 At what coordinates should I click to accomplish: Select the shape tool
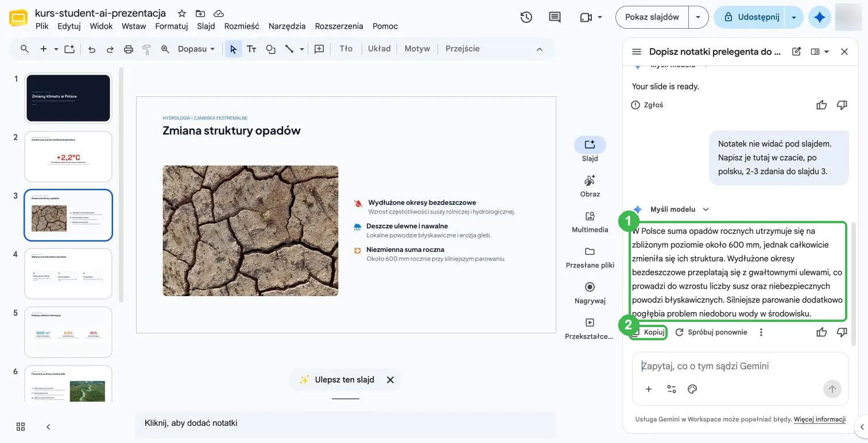[x=270, y=49]
